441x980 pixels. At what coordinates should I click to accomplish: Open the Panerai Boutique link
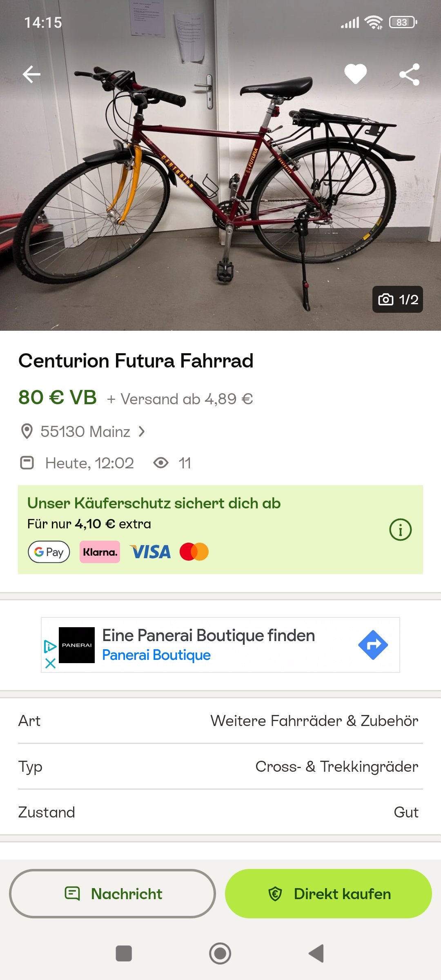point(156,655)
